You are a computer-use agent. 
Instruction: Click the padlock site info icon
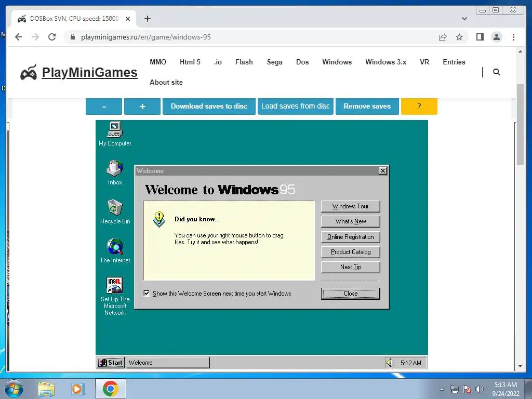(73, 37)
